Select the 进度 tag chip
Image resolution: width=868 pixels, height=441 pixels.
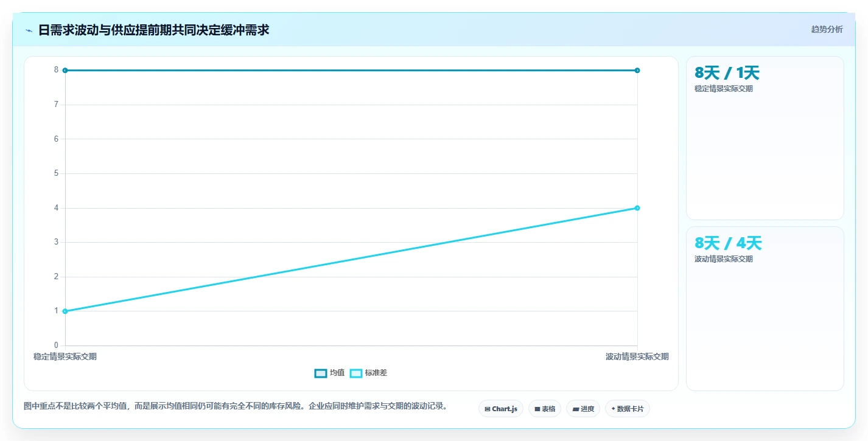click(x=583, y=409)
